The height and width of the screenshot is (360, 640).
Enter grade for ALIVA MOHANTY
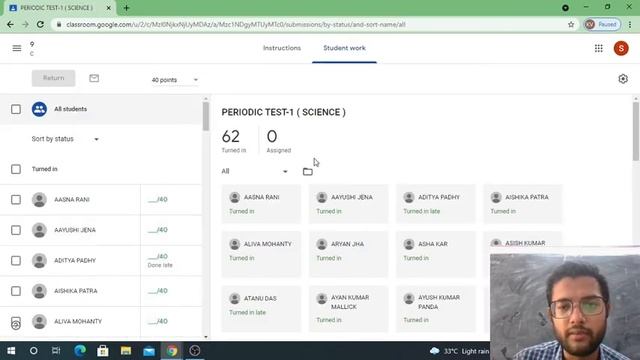click(x=158, y=321)
